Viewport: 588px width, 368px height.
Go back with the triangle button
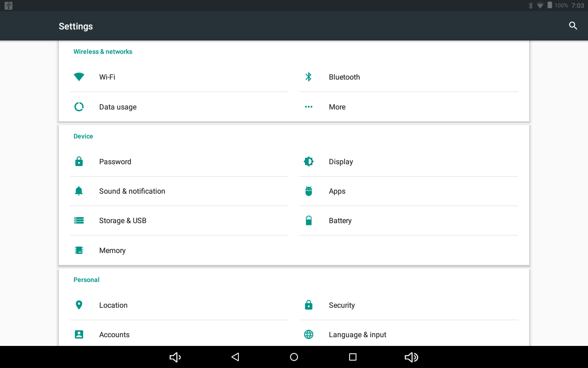click(235, 357)
